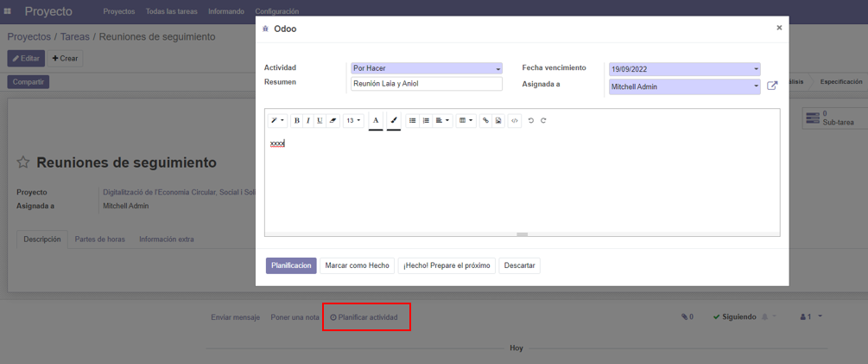Viewport: 868px width, 364px height.
Task: Click the Odoo bug icon in dialog title
Action: (x=266, y=29)
